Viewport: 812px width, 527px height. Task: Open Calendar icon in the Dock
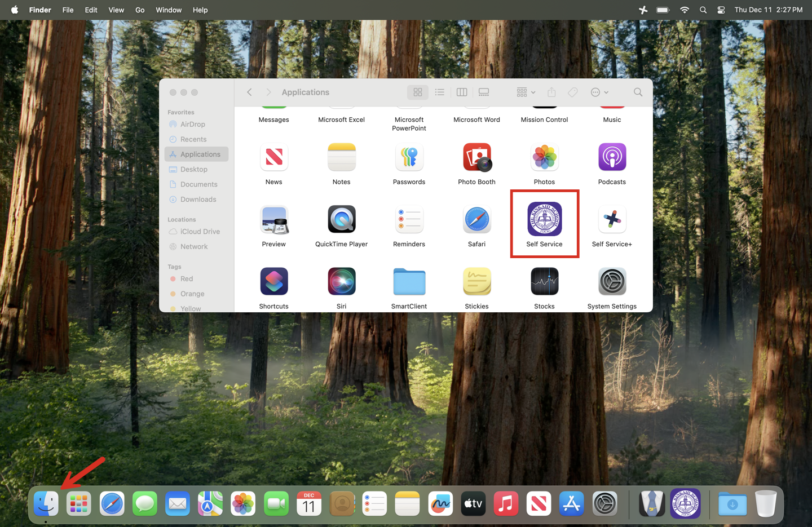(x=309, y=503)
